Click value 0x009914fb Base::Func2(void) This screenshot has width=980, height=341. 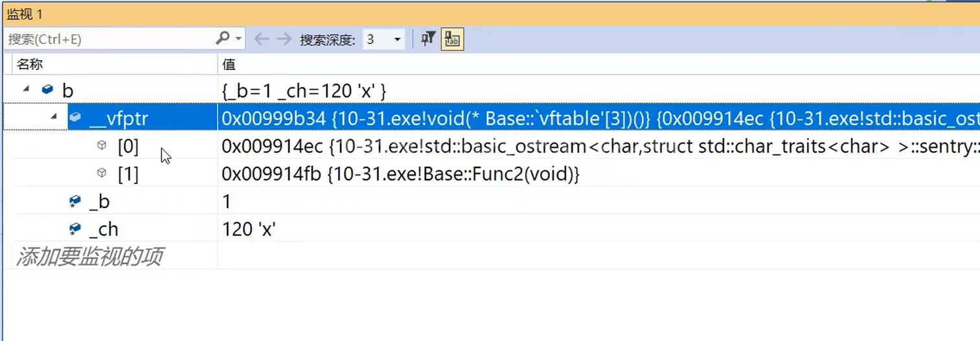[x=400, y=174]
